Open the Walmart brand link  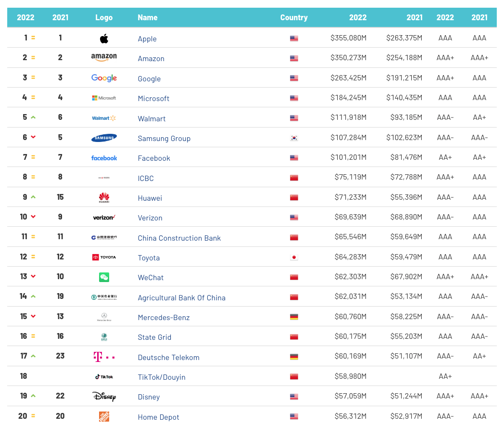coord(151,119)
